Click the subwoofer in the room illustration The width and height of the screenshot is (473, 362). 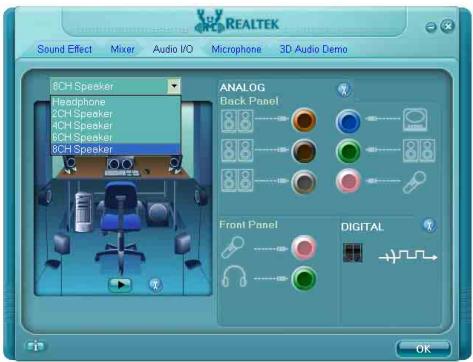click(158, 213)
